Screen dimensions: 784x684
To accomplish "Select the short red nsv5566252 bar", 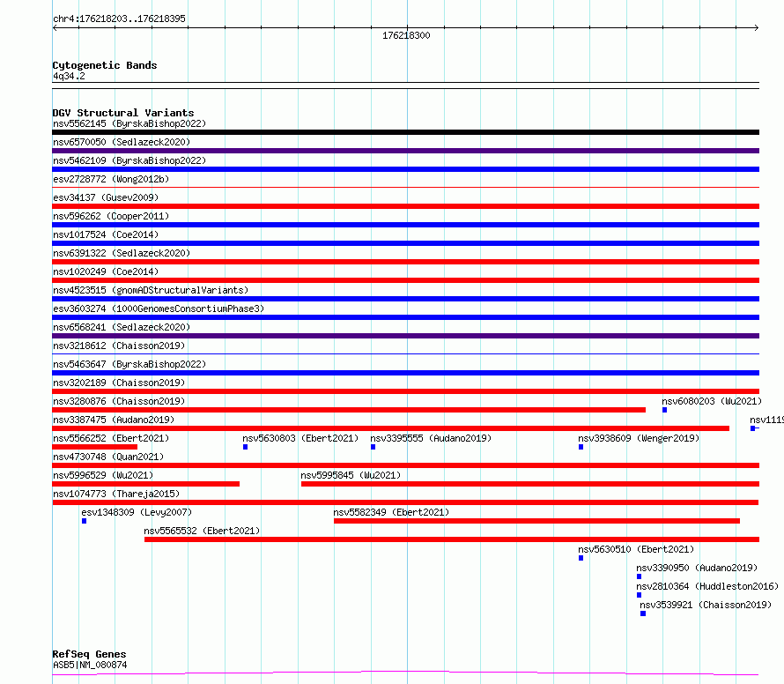I will [x=94, y=447].
